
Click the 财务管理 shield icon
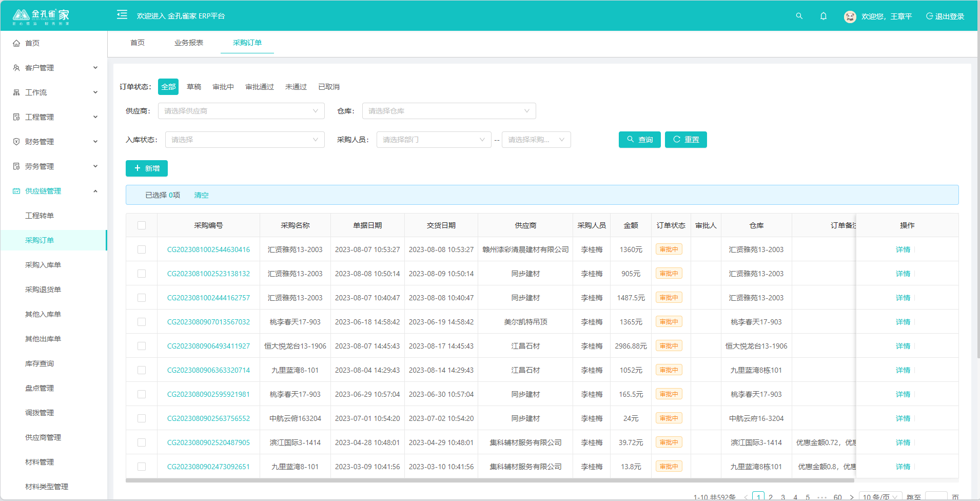pyautogui.click(x=16, y=142)
